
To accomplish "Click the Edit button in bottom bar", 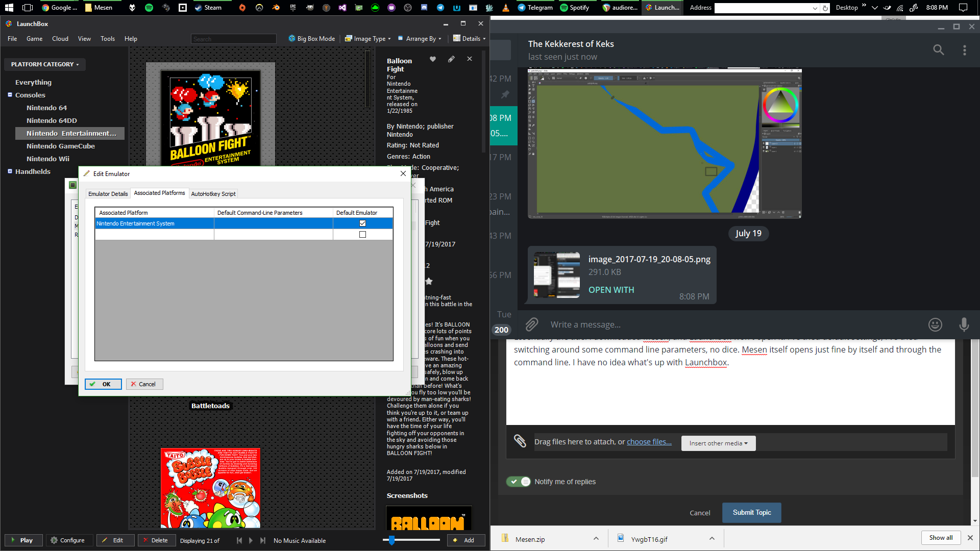I will click(x=115, y=540).
